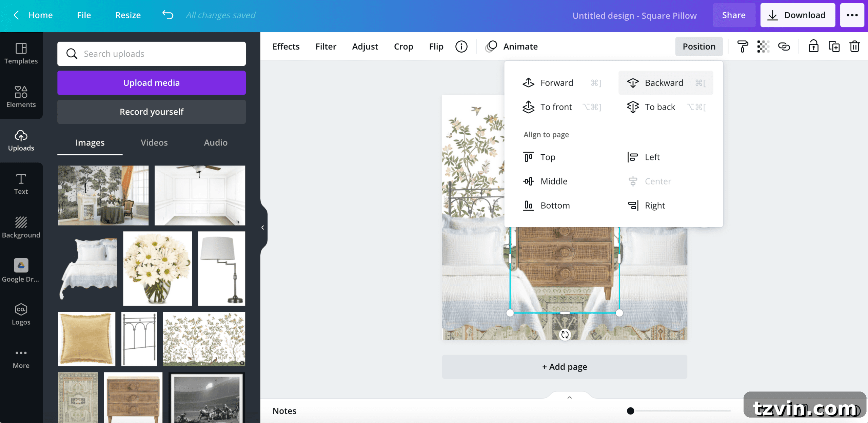Screen dimensions: 868x423
Task: Click the rotate handle below selected image
Action: 565,335
